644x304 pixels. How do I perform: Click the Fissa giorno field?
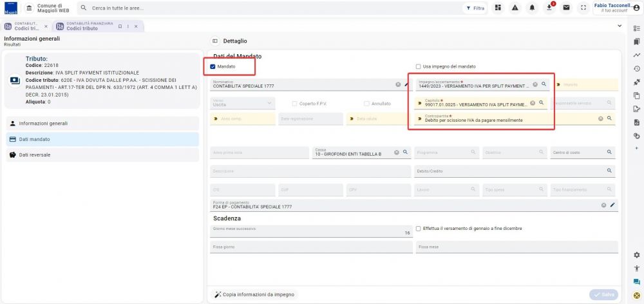coord(311,247)
